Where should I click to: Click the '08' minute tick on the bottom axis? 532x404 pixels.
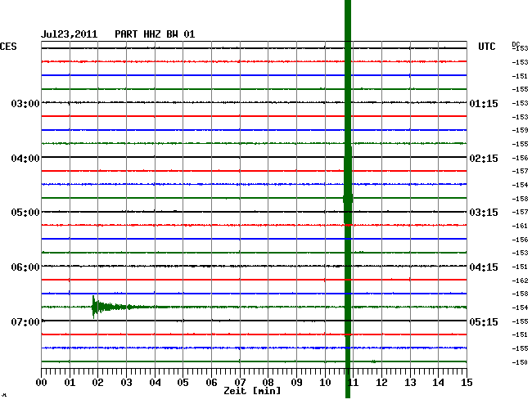[x=268, y=382]
